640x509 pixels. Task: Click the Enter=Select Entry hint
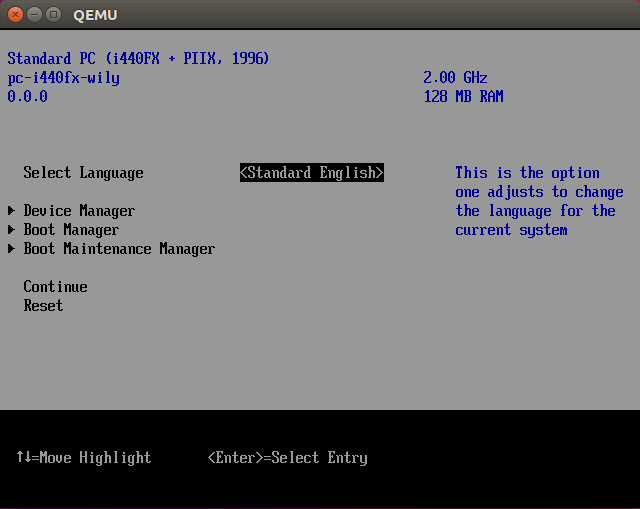pyautogui.click(x=287, y=458)
